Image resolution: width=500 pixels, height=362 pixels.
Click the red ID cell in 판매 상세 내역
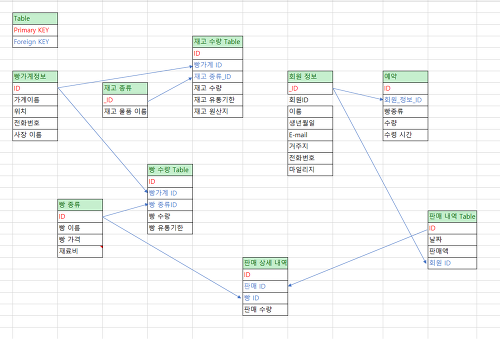pyautogui.click(x=265, y=275)
